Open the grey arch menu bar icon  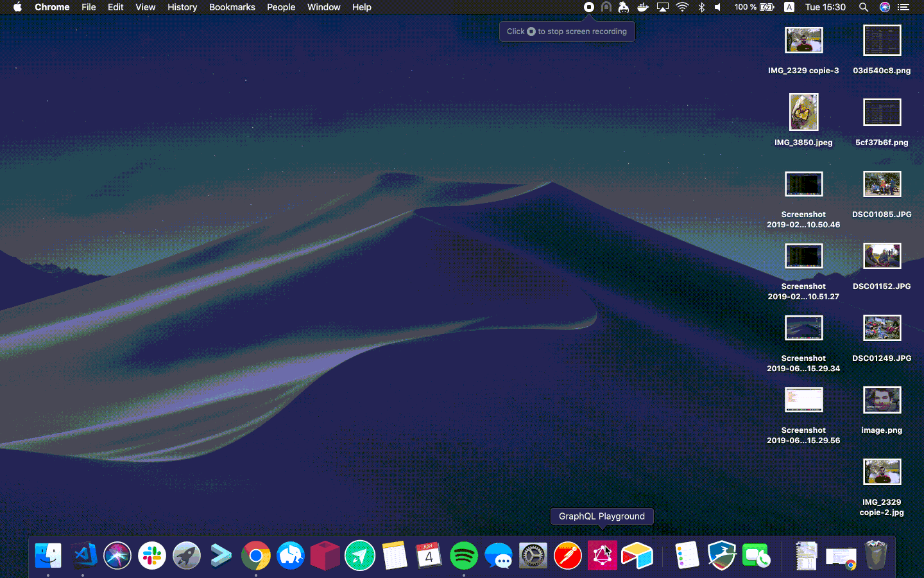[x=606, y=7]
